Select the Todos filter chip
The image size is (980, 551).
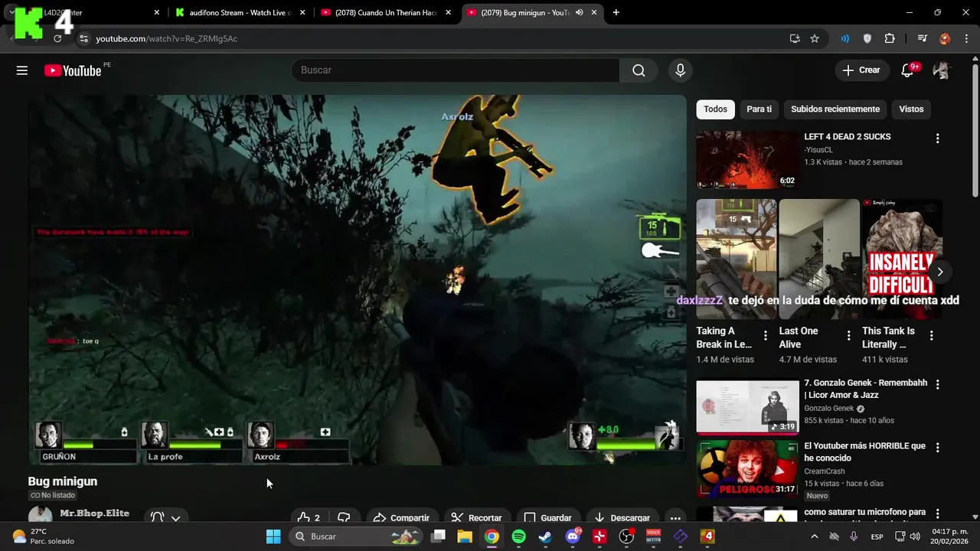pos(715,109)
